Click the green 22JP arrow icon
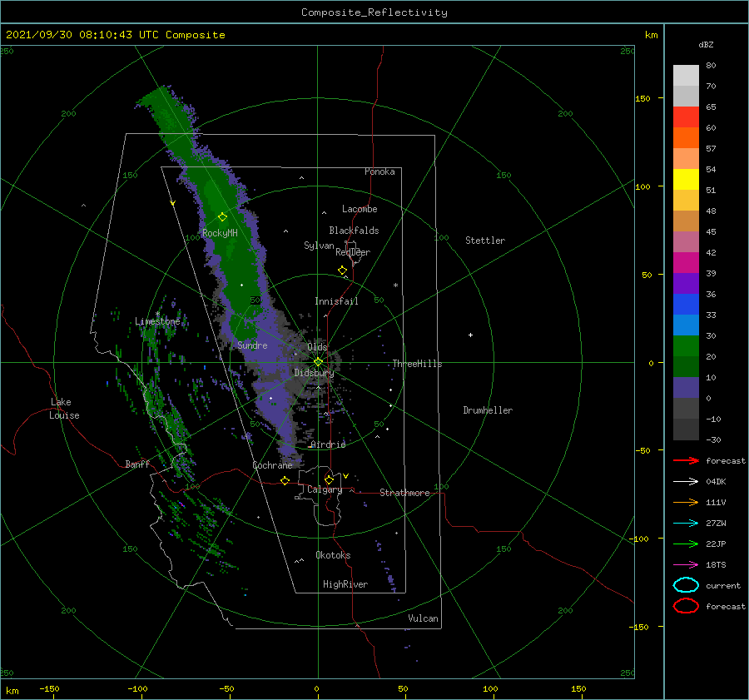Image resolution: width=749 pixels, height=700 pixels. click(x=686, y=544)
